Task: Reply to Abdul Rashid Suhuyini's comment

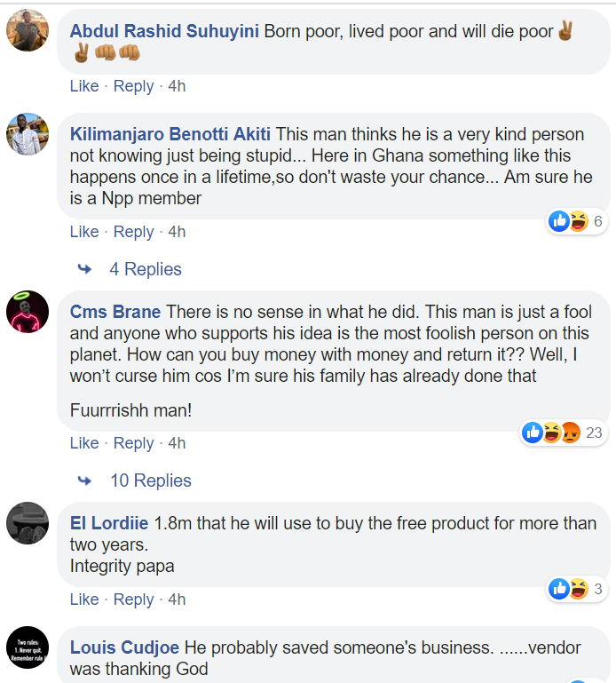Action: pyautogui.click(x=134, y=86)
